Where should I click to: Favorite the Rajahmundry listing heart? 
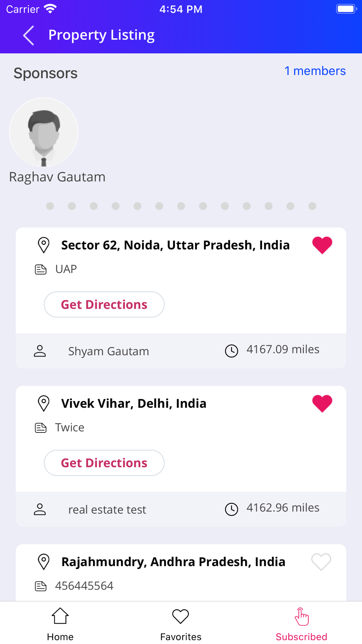coord(321,562)
